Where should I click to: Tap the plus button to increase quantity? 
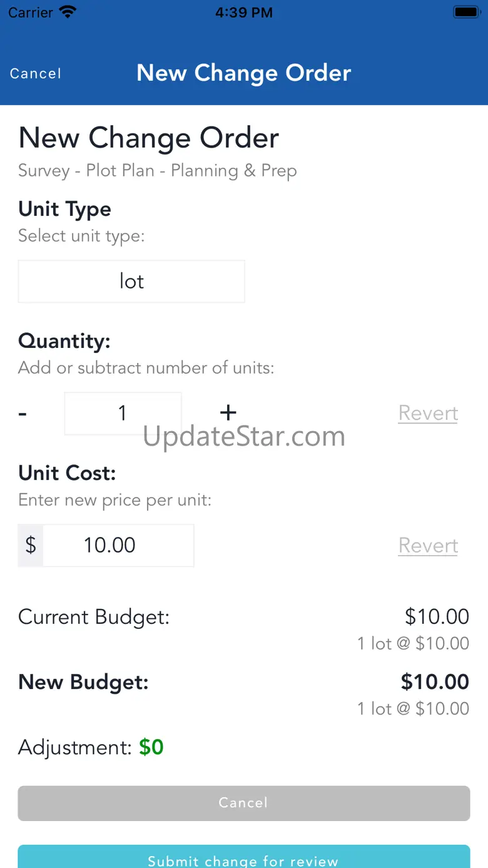pyautogui.click(x=228, y=412)
